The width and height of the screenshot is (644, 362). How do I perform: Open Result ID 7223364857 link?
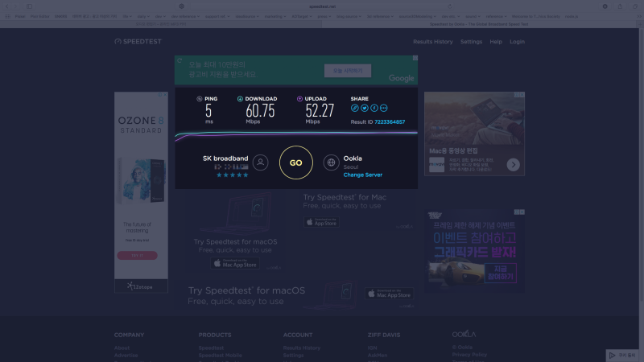point(390,122)
